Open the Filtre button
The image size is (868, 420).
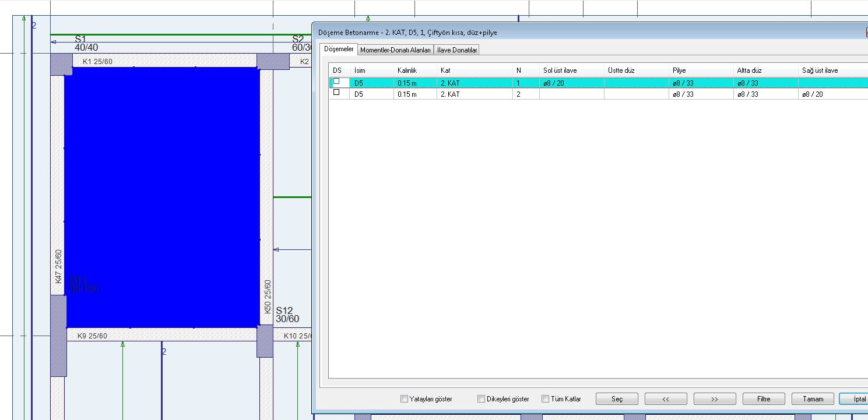[764, 399]
